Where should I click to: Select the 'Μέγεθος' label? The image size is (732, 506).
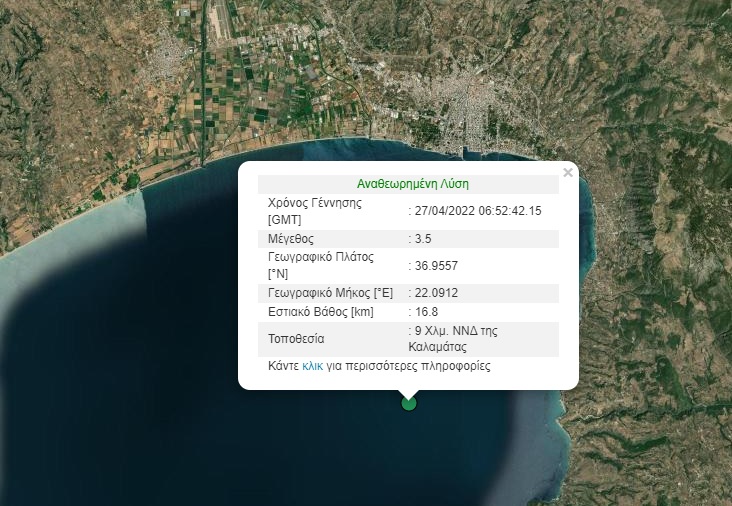click(x=291, y=239)
